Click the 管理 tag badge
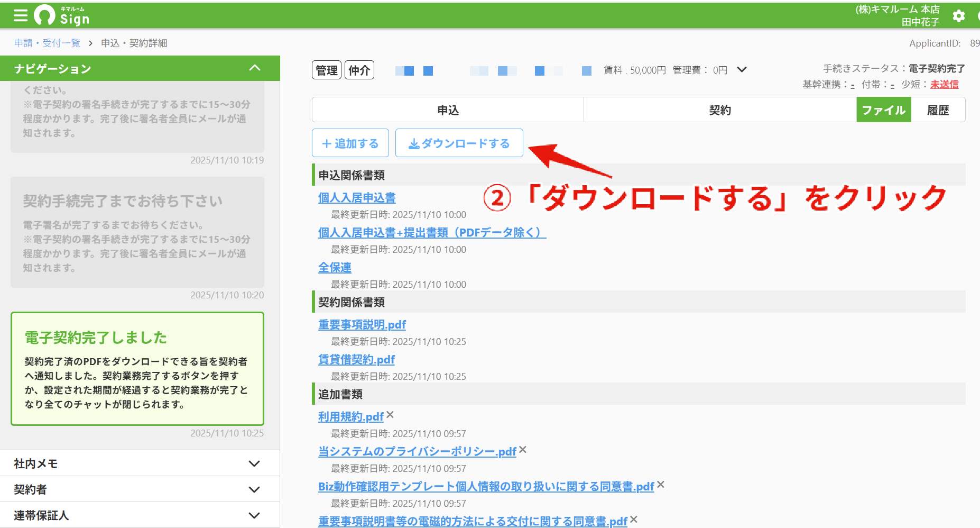The width and height of the screenshot is (980, 528). [x=327, y=70]
